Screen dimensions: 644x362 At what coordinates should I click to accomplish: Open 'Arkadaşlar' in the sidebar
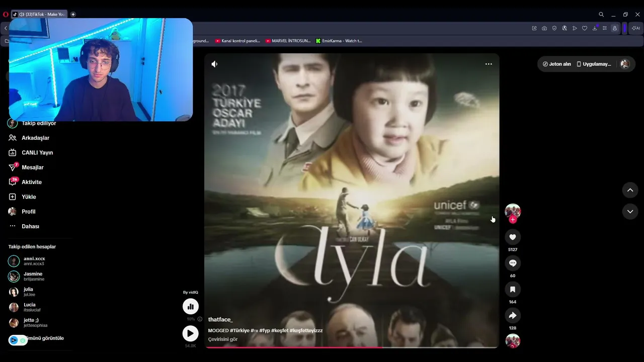click(29, 138)
